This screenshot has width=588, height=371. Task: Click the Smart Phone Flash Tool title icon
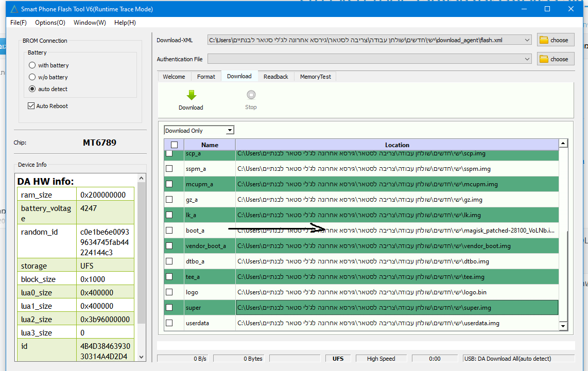(x=13, y=9)
